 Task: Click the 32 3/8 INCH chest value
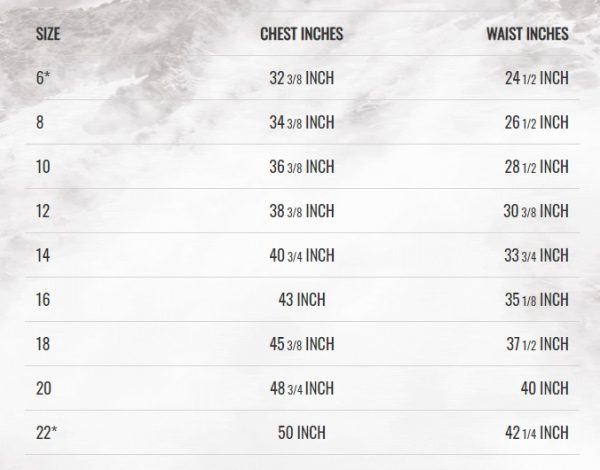coord(301,78)
